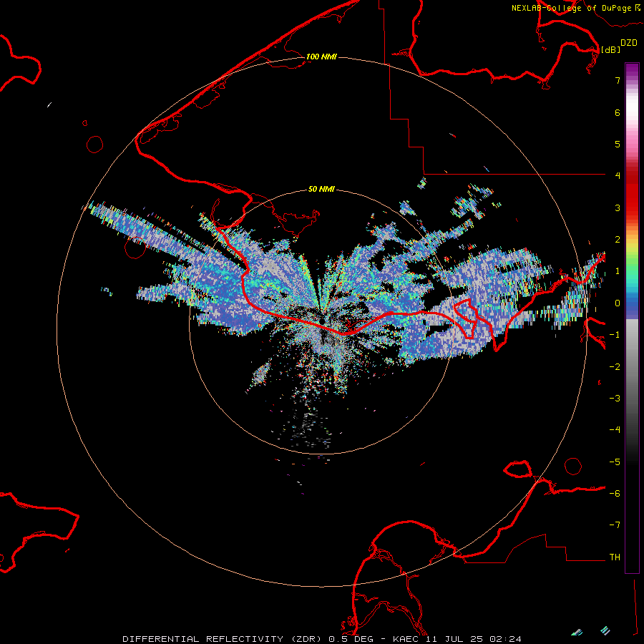Click the -6 value on the color scale

[615, 494]
